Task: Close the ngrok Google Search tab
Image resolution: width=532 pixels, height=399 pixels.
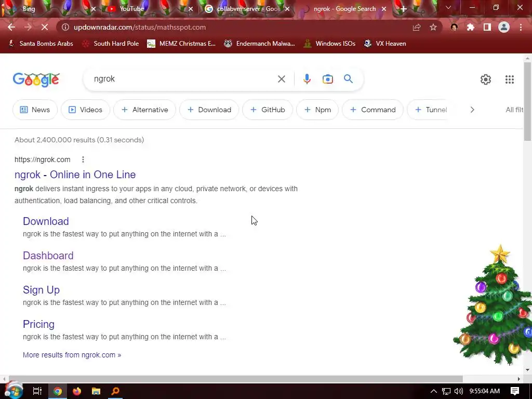Action: point(384,9)
